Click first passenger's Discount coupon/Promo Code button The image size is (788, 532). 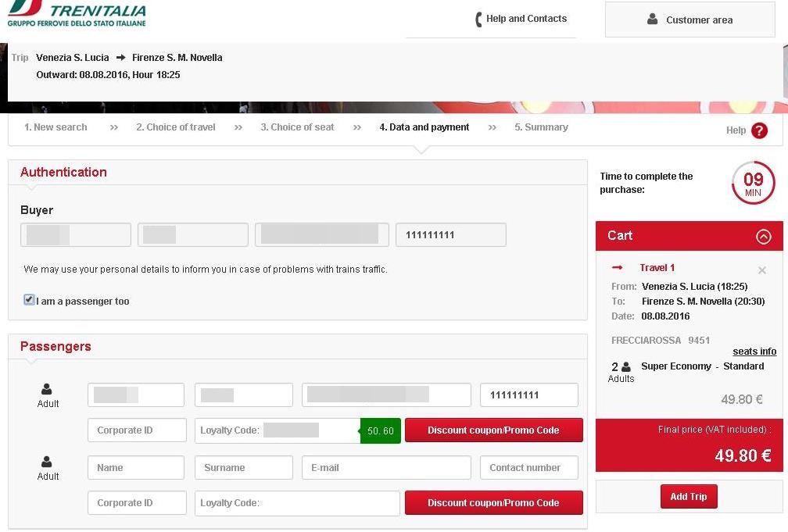(493, 430)
